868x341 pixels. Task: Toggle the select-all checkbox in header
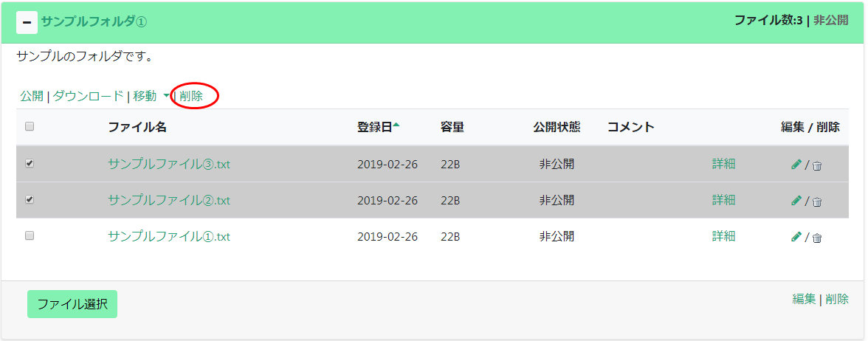click(30, 127)
